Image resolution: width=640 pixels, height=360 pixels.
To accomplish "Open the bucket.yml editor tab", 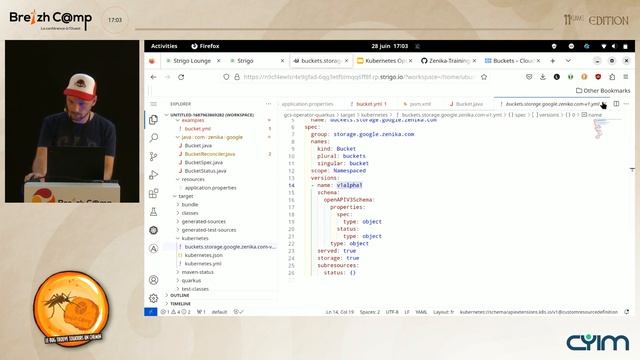I will (x=371, y=104).
